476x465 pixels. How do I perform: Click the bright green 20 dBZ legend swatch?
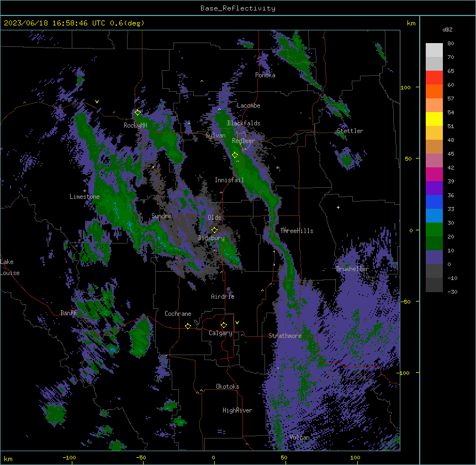434,230
